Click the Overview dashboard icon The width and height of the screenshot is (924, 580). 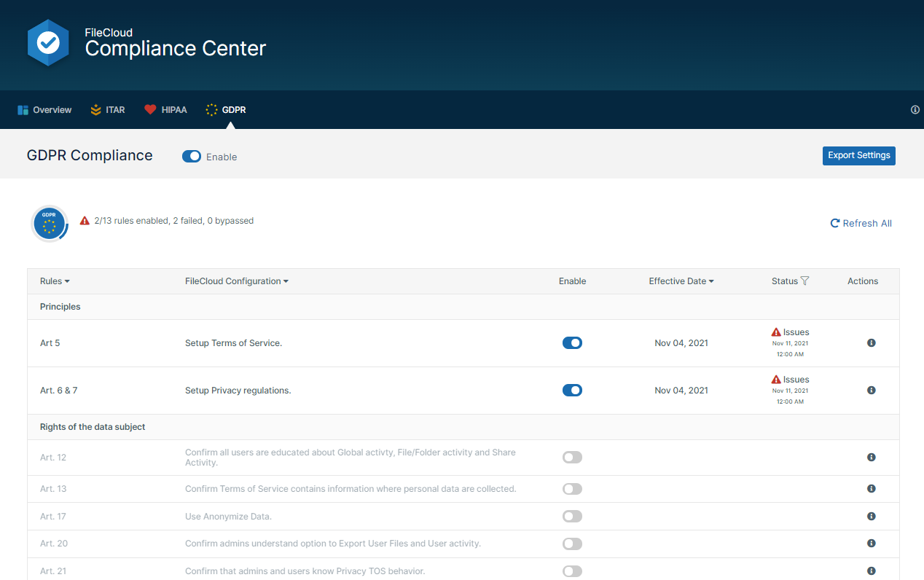[x=23, y=110]
